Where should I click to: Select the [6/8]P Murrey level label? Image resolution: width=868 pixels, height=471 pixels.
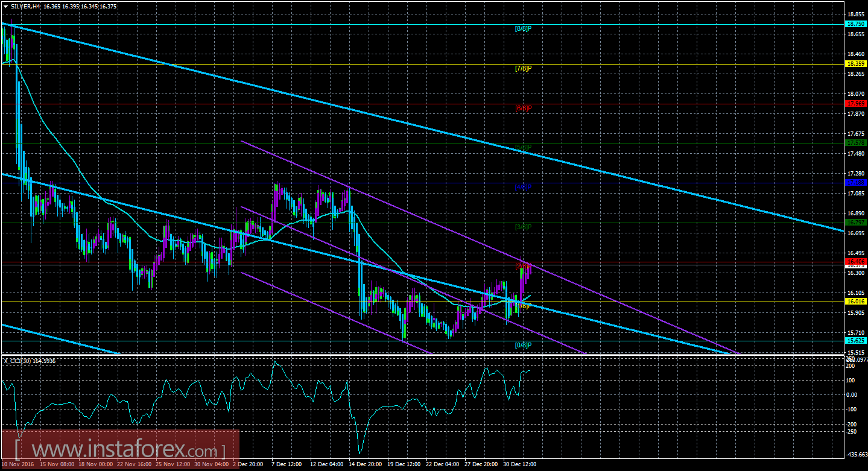[x=523, y=108]
